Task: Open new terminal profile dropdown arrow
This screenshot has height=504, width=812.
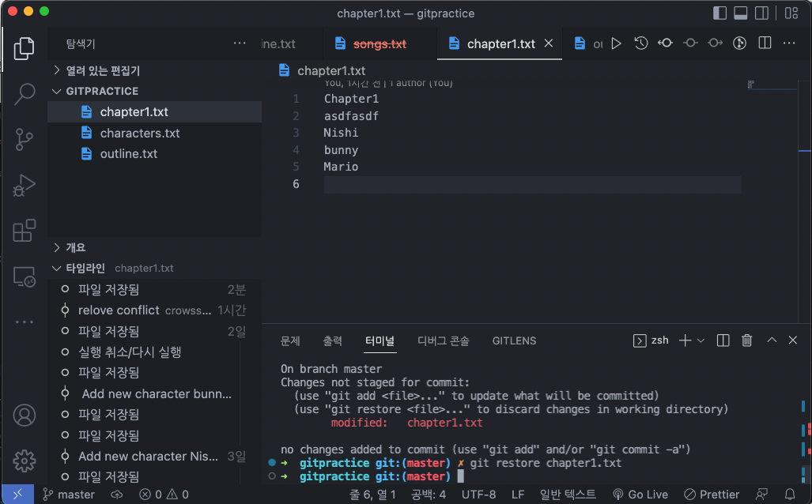Action: 701,340
